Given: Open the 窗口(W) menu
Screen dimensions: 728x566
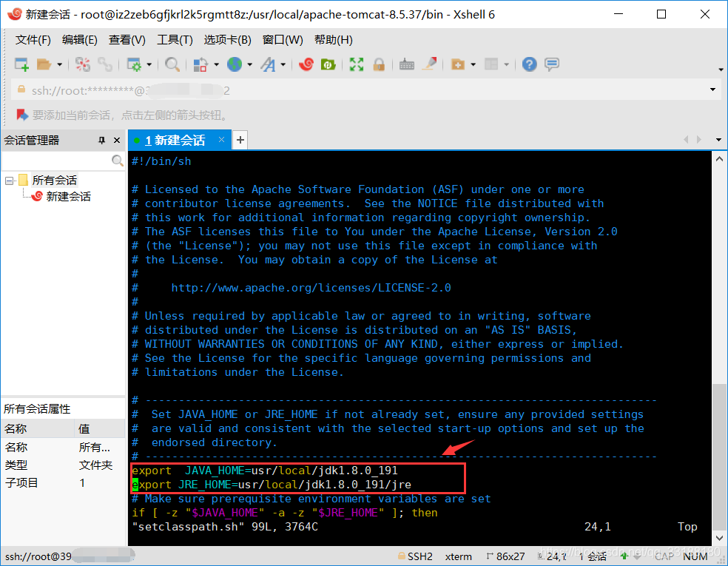Looking at the screenshot, I should 283,40.
